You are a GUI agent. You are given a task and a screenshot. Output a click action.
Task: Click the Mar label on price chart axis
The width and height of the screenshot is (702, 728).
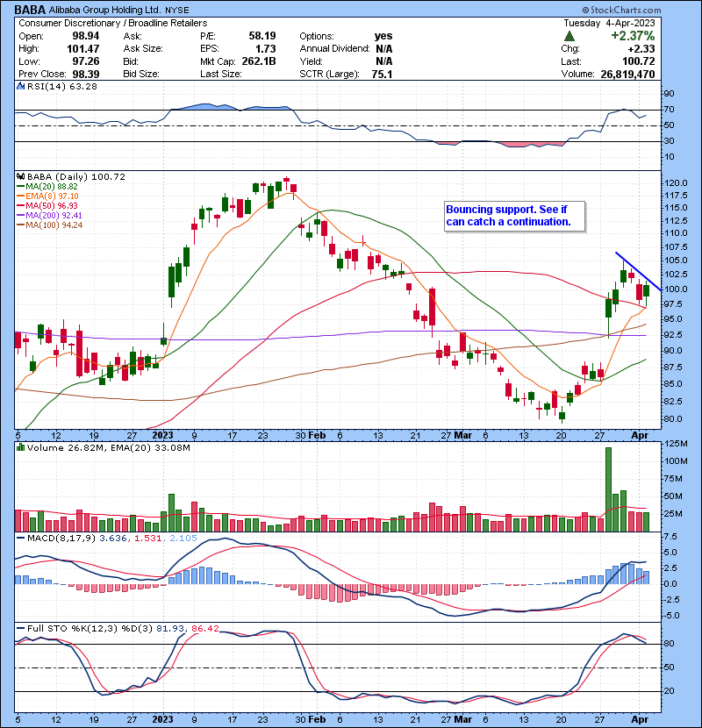[x=462, y=436]
